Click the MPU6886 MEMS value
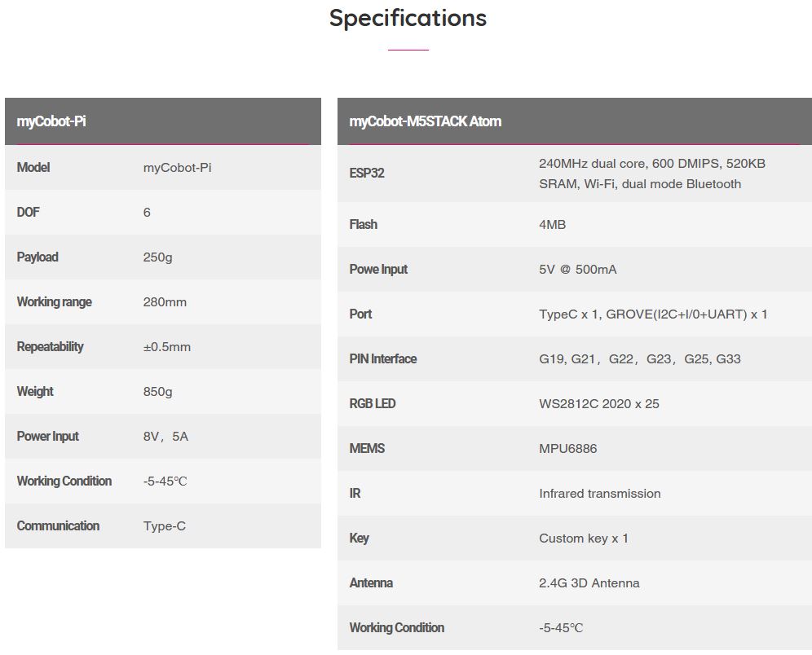The height and width of the screenshot is (655, 812). pos(567,449)
